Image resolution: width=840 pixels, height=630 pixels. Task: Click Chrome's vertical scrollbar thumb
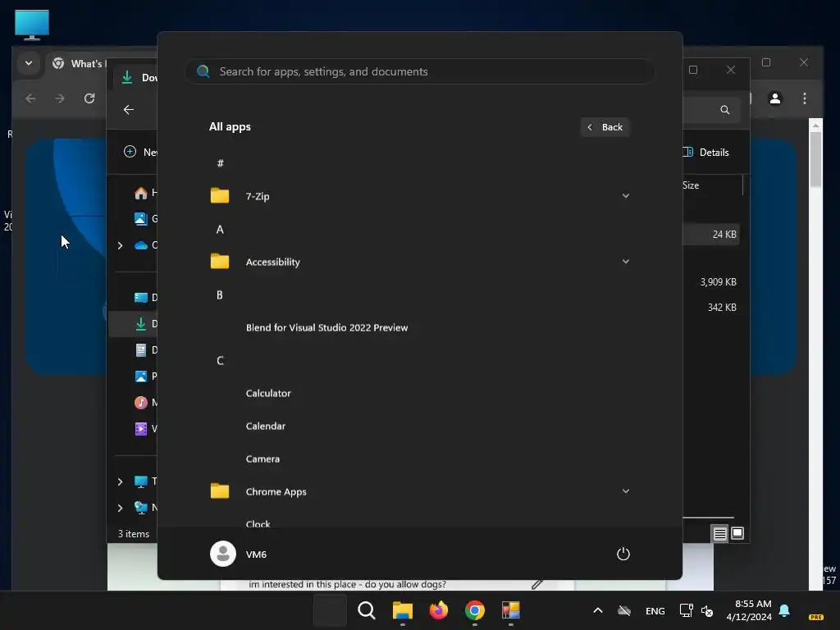point(815,160)
